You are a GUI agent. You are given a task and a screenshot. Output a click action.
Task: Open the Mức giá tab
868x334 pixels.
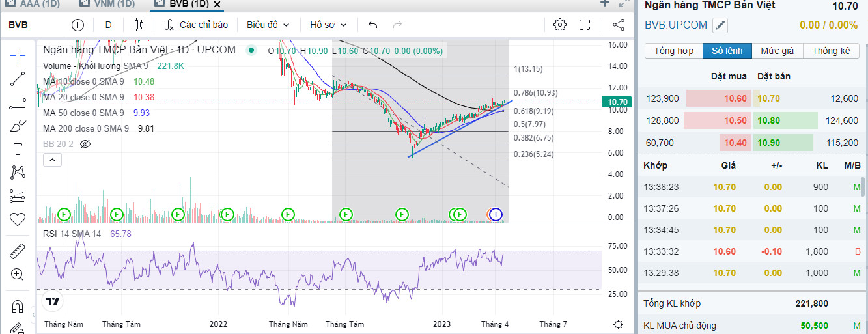[777, 51]
